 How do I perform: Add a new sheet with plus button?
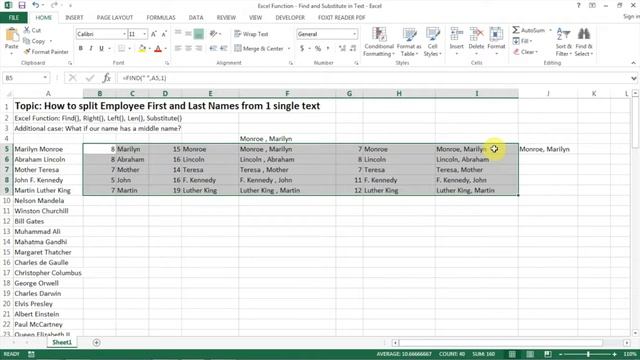click(96, 342)
